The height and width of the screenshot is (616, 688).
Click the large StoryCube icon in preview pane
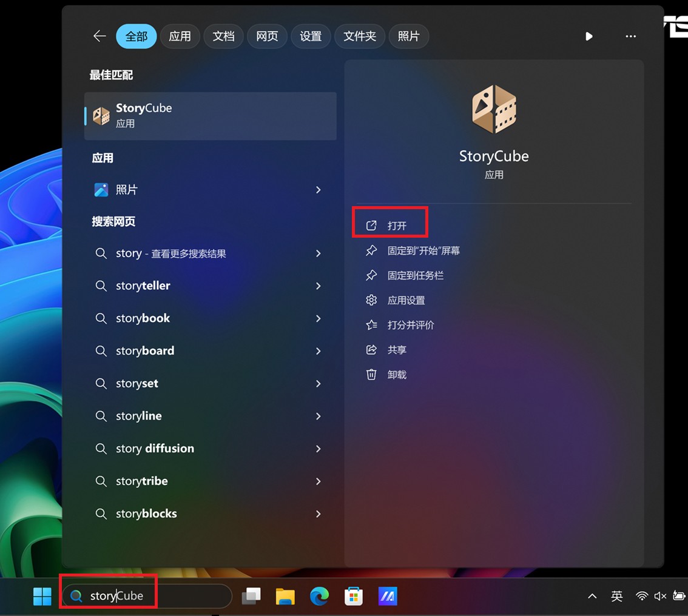494,109
